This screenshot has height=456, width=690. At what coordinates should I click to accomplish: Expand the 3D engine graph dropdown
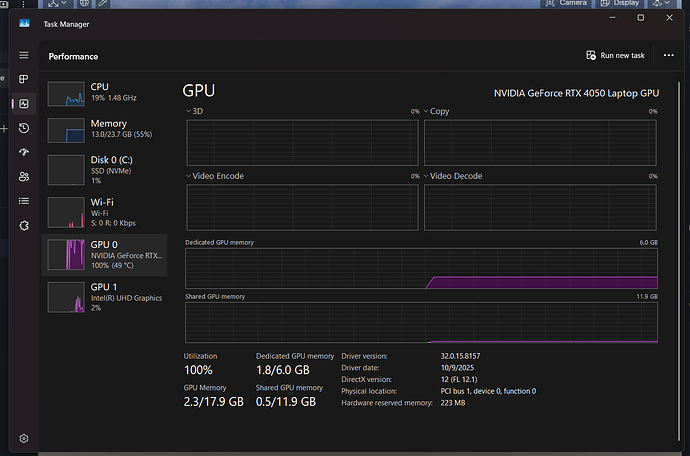coord(196,111)
